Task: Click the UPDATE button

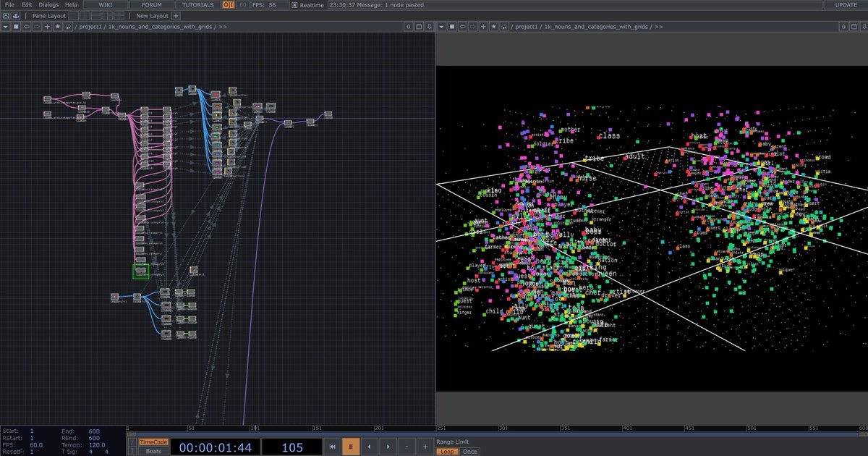Action: 846,5
